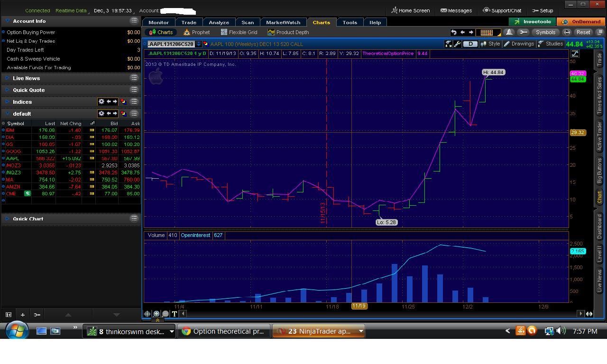
Task: Click the text T tool below chart
Action: [174, 314]
